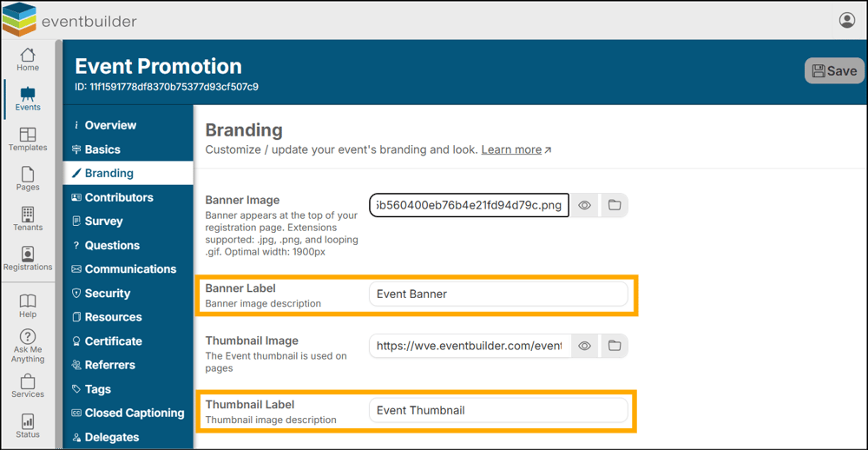Click the Thumbnail Label input field
Image resolution: width=868 pixels, height=450 pixels.
[x=498, y=411]
